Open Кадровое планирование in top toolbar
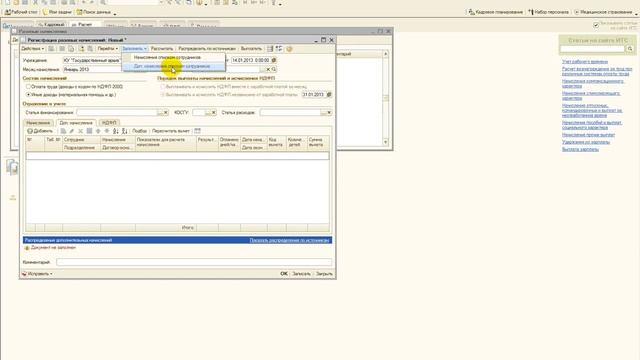Viewport: 640px width, 360px height. (x=496, y=12)
